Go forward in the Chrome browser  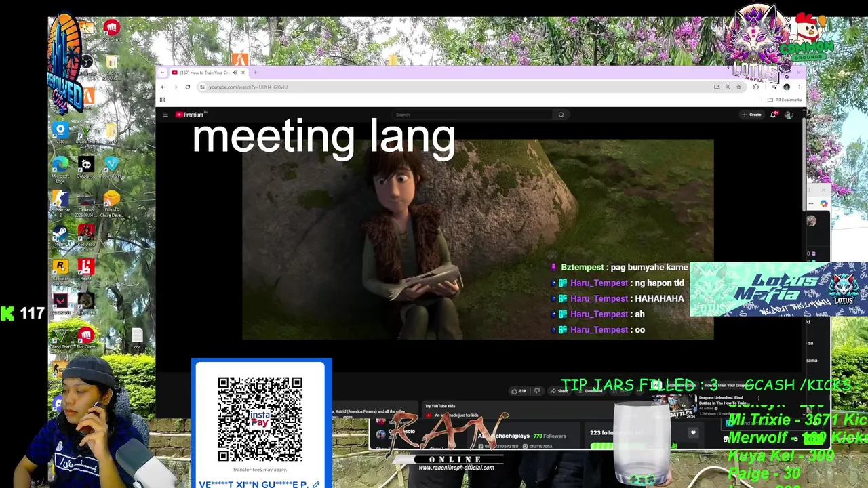tap(175, 87)
